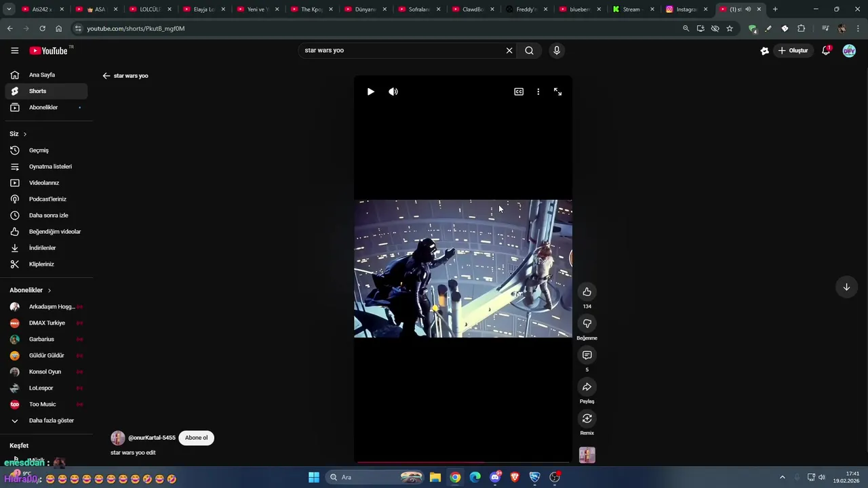Reload the page in Chrome

42,28
